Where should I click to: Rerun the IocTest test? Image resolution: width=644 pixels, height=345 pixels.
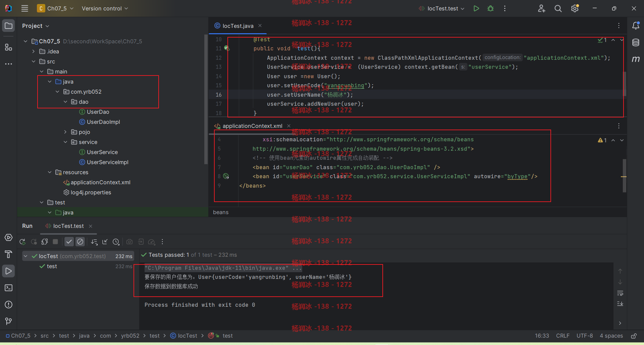(x=22, y=242)
